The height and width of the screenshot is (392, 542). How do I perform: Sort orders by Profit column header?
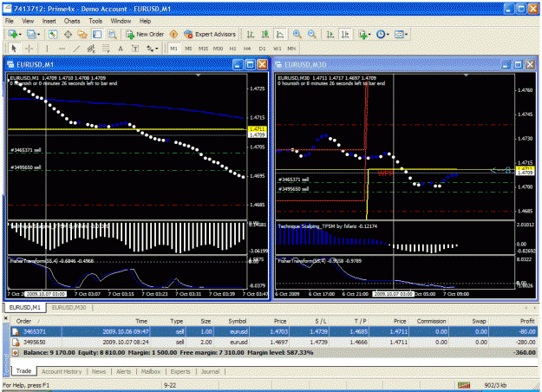[513, 321]
